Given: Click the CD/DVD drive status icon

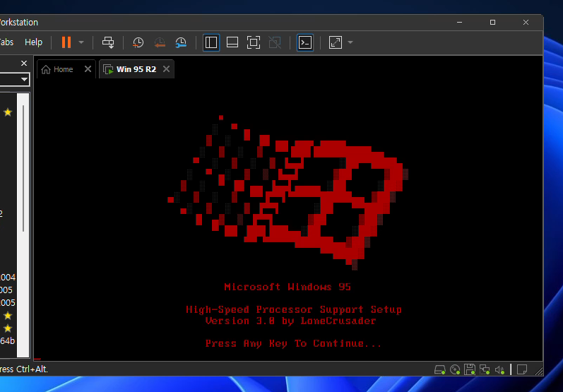Looking at the screenshot, I should [x=455, y=369].
